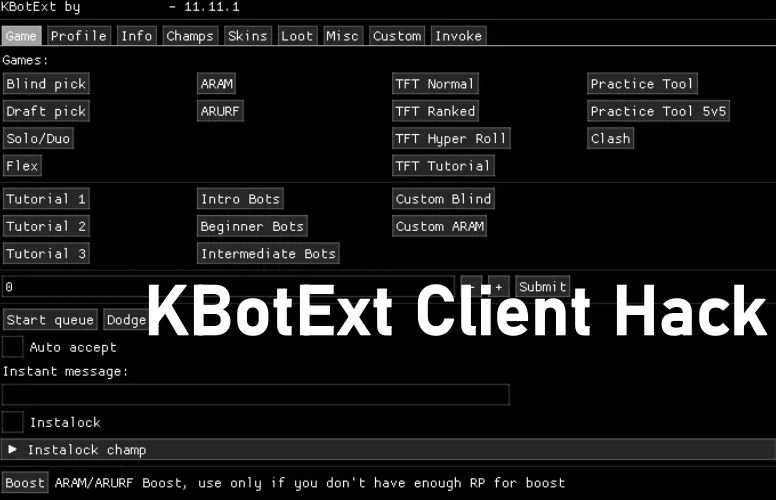Image resolution: width=776 pixels, height=500 pixels.
Task: Open the Invoke tab
Action: coord(458,36)
